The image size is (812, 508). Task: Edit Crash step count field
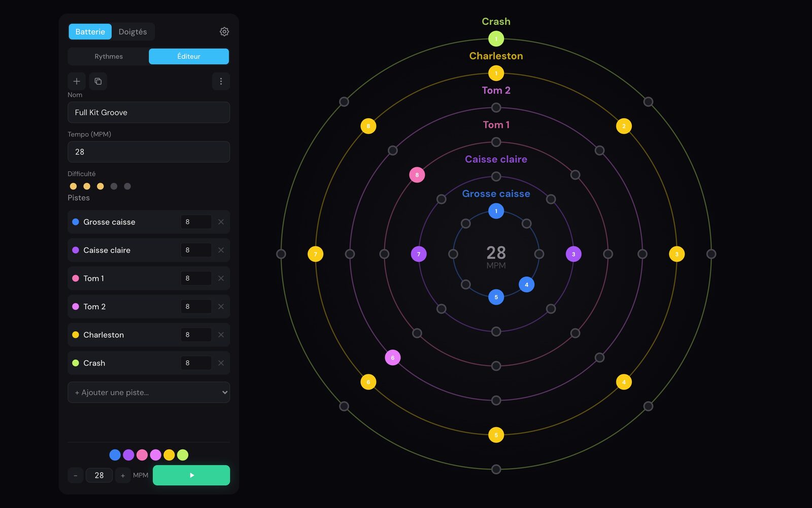(x=196, y=363)
